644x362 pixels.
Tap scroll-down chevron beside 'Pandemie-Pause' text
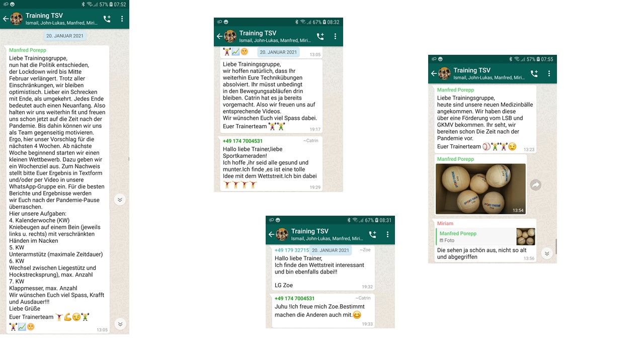[x=120, y=200]
